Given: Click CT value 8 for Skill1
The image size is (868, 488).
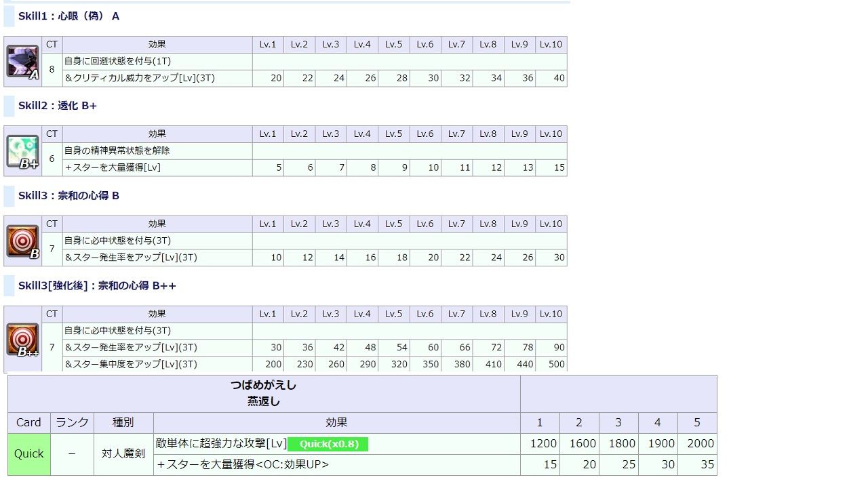Looking at the screenshot, I should point(52,70).
